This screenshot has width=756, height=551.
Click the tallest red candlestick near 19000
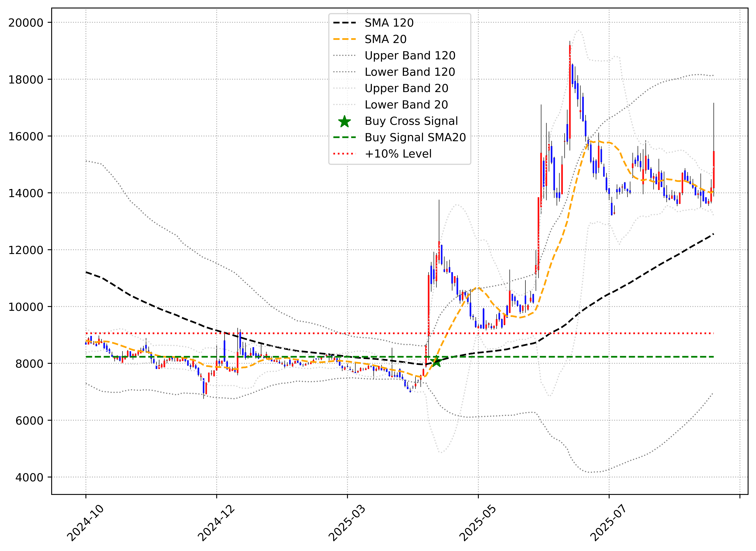(570, 92)
